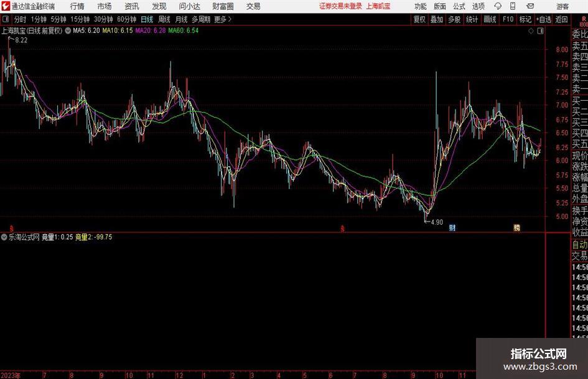Click the MA5: 6.20 indicator value
The width and height of the screenshot is (588, 379).
(86, 30)
